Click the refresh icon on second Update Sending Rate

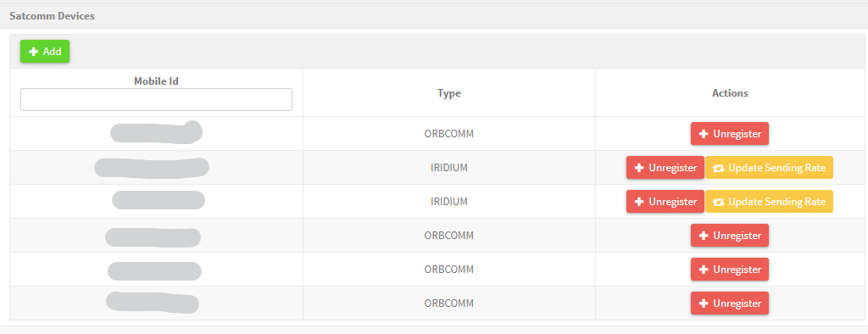click(x=719, y=202)
